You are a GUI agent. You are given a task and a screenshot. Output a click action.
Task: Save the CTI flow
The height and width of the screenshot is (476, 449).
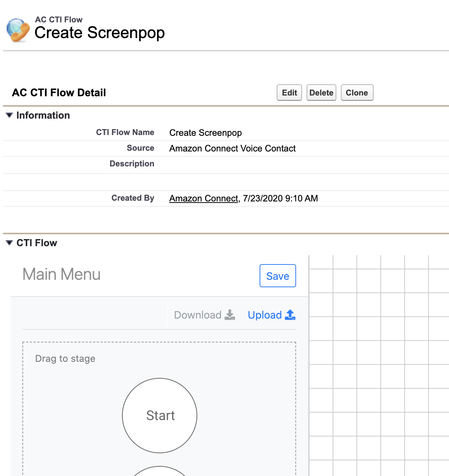click(x=278, y=276)
